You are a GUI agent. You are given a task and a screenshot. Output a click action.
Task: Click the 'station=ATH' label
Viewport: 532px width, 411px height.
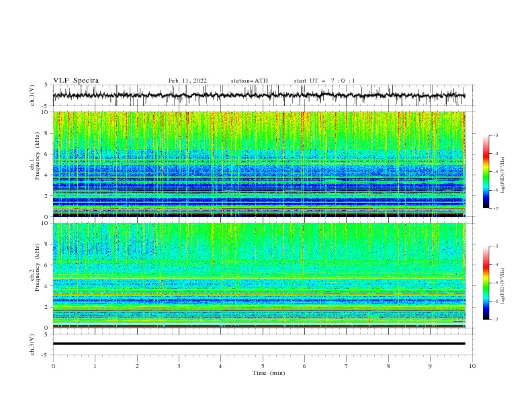pos(249,81)
